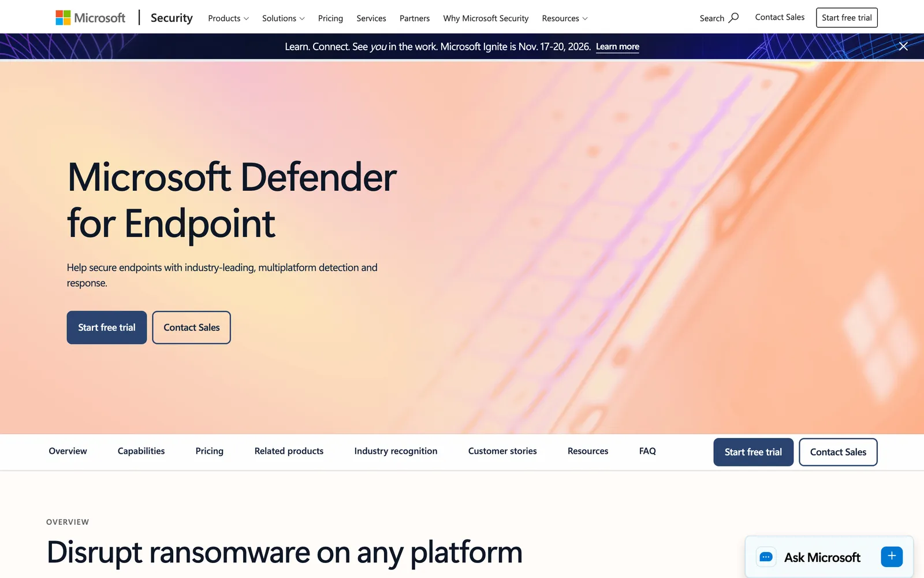Follow the Learn more link in banner
The height and width of the screenshot is (578, 924).
(617, 47)
